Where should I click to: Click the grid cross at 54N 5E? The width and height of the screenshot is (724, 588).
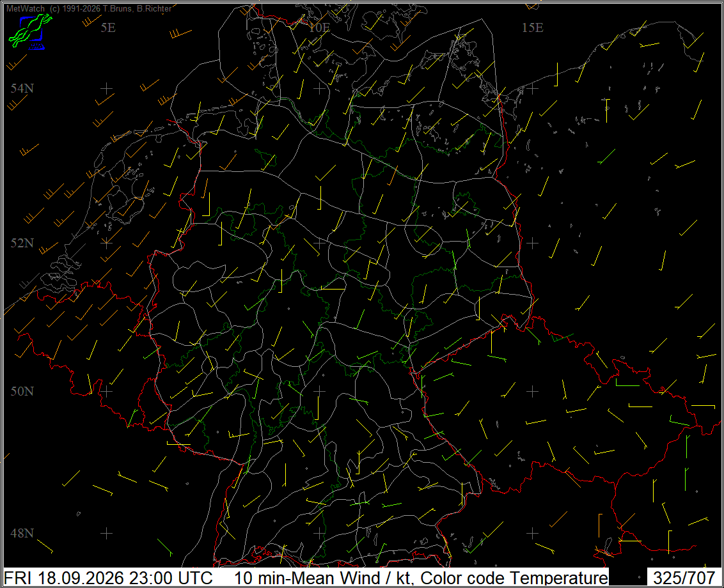(107, 88)
